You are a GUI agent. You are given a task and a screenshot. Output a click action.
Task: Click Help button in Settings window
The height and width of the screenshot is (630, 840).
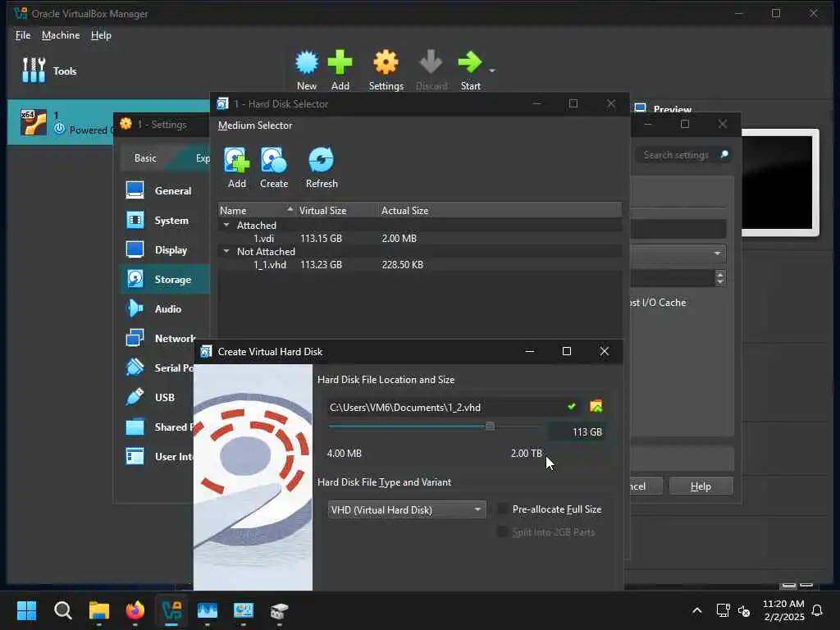click(701, 486)
